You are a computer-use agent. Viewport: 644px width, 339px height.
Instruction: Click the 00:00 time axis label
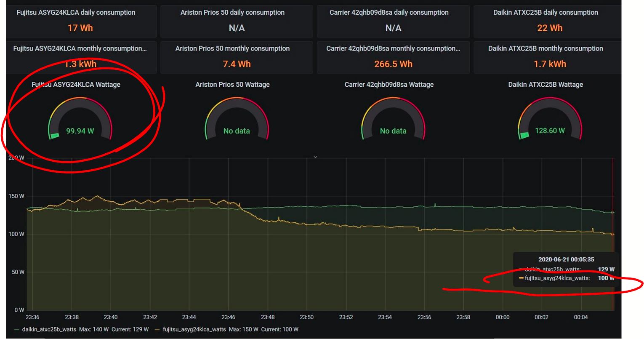point(503,317)
